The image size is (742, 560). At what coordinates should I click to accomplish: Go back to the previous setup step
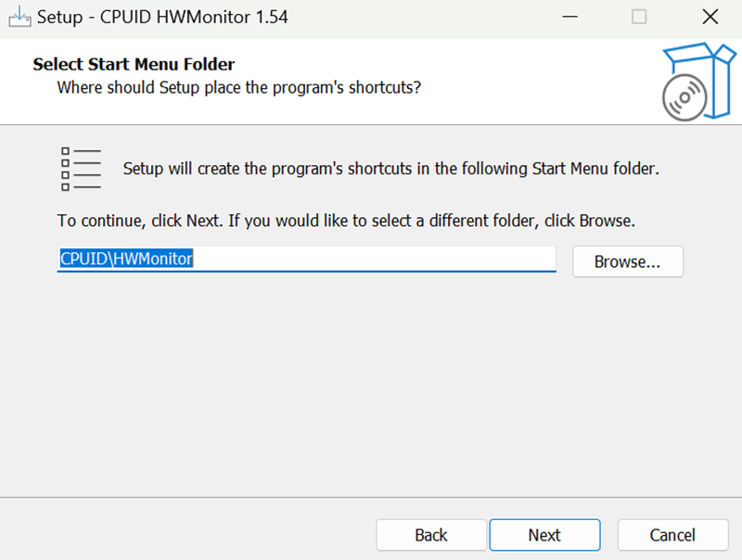(431, 535)
